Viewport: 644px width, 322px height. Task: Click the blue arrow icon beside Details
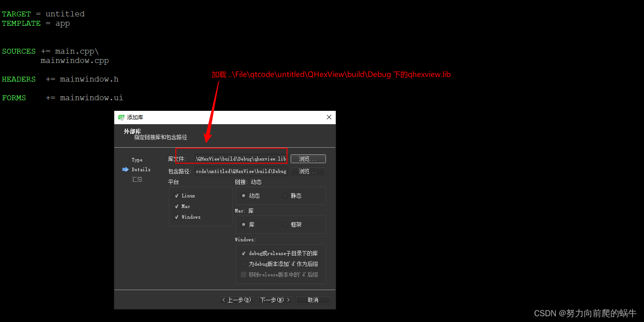[125, 169]
